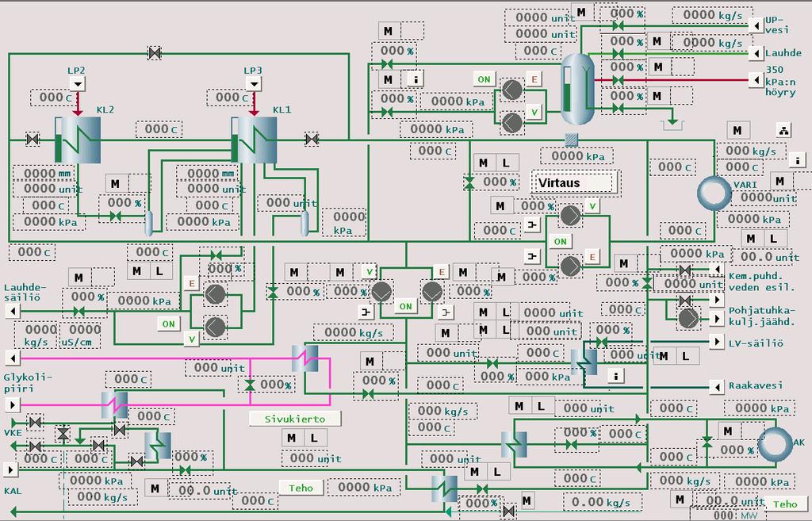Viewport: 812px width, 521px height.
Task: Select V mode for lower feedwater tank pump
Action: tap(534, 113)
